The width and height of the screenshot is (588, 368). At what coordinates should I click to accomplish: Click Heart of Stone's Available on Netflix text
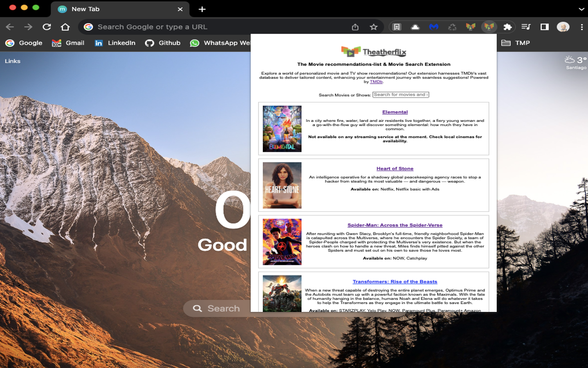point(395,190)
